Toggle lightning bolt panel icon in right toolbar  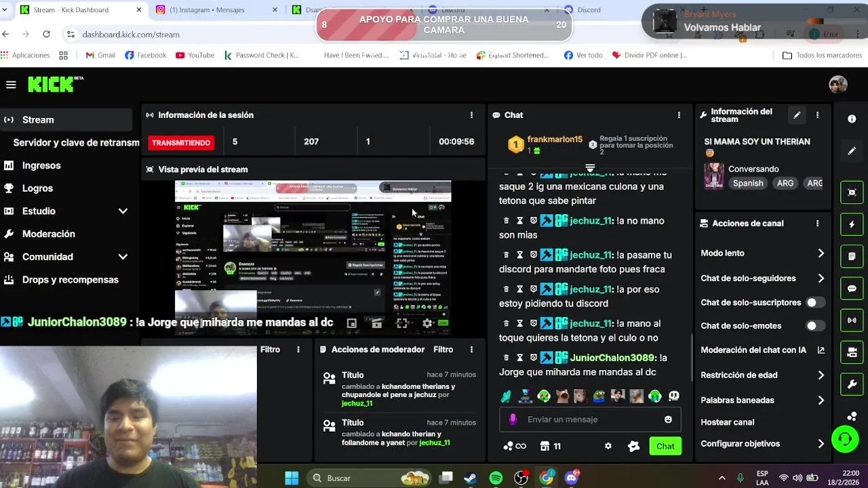click(852, 224)
